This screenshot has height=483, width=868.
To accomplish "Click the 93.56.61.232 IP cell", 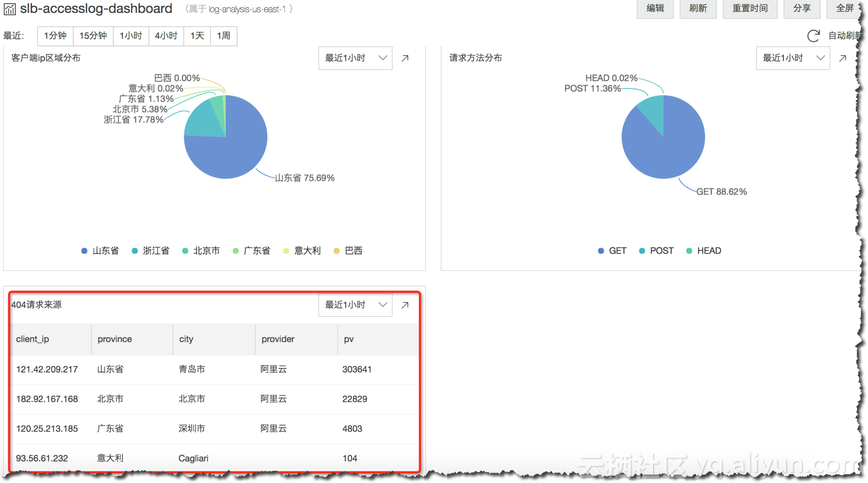I will pos(42,458).
